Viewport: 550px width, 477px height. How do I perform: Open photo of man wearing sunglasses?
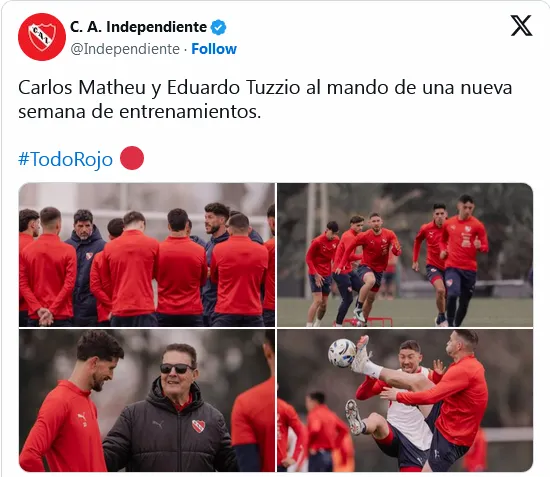(147, 400)
